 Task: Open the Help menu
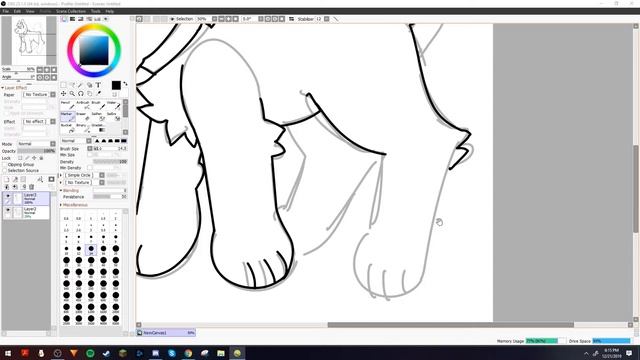click(x=109, y=11)
